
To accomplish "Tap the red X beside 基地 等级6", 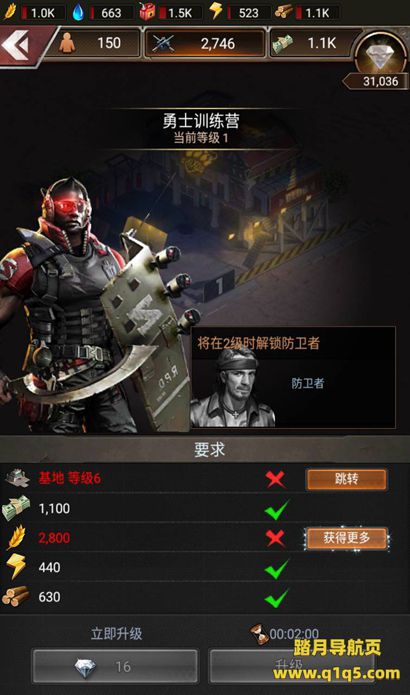I will (276, 479).
